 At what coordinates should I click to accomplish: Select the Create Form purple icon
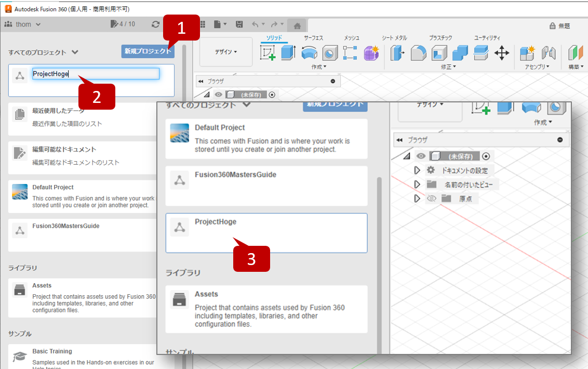371,53
